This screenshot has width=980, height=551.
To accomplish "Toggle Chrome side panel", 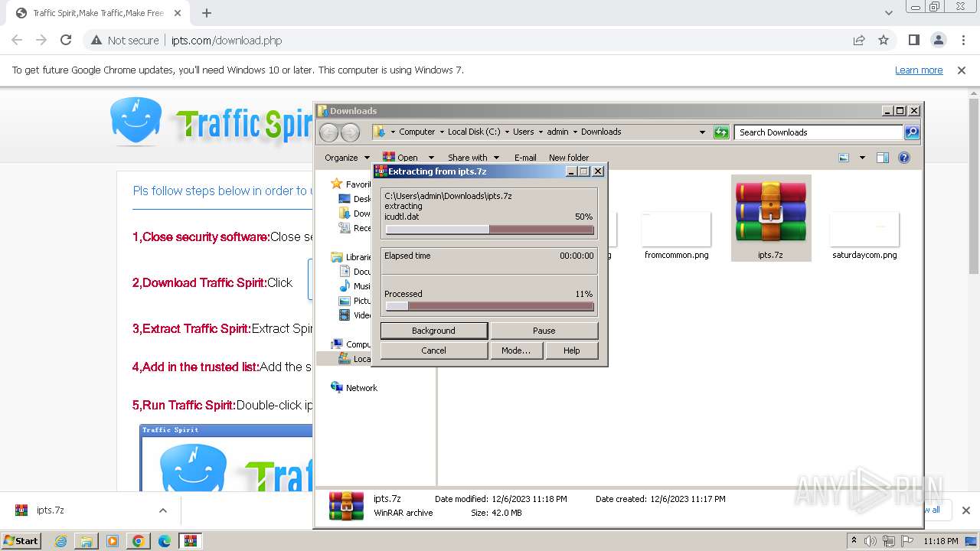I will 914,41.
